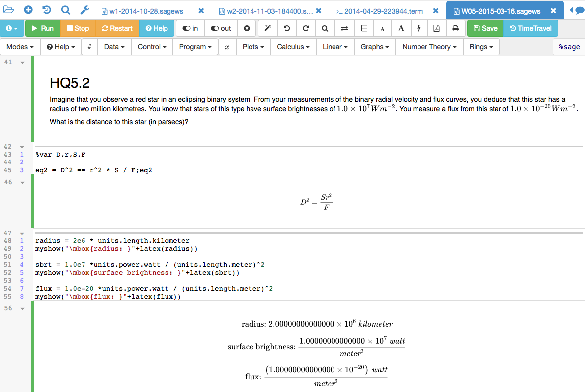585x392 pixels.
Task: Click the undo icon in toolbar
Action: pyautogui.click(x=287, y=28)
